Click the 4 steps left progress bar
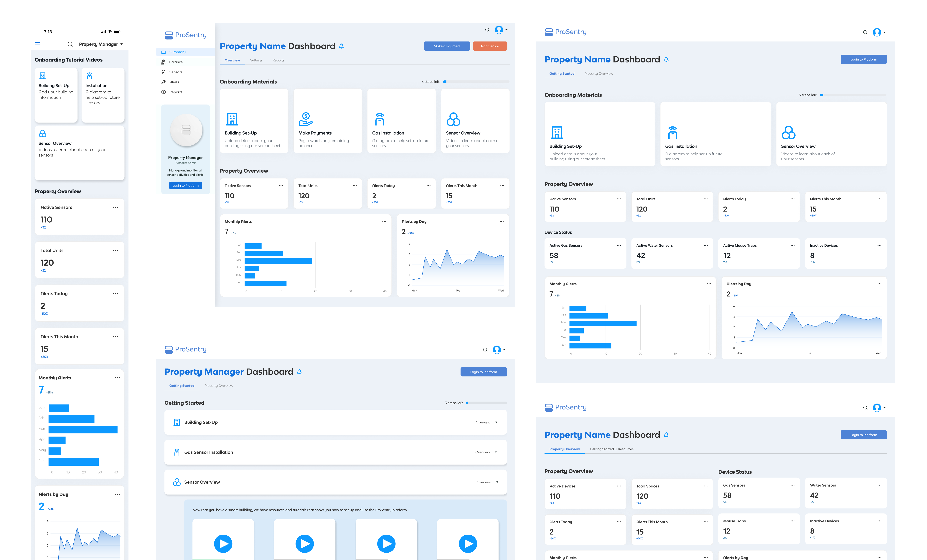927x560 pixels. pos(476,82)
